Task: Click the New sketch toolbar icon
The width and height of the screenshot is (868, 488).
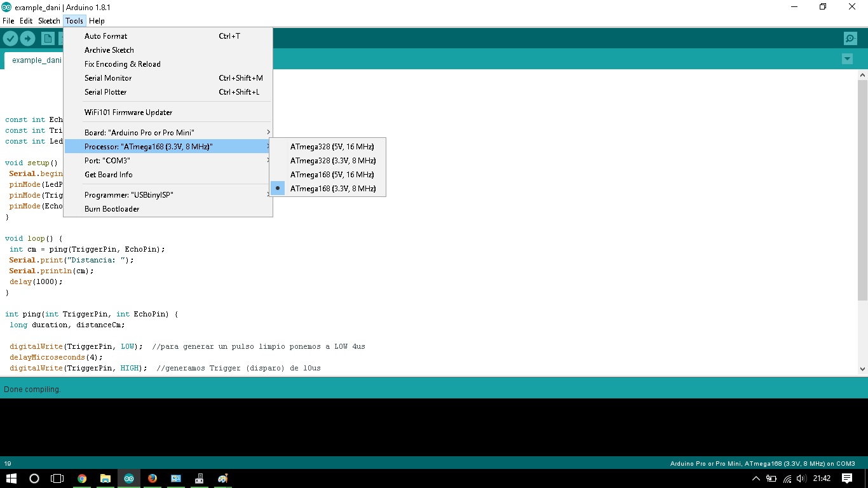Action: (48, 39)
